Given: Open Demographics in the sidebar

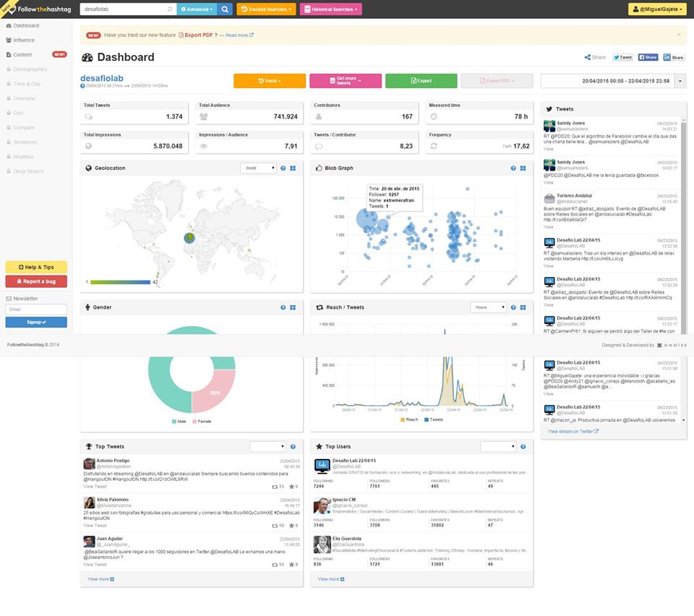Looking at the screenshot, I should point(27,69).
